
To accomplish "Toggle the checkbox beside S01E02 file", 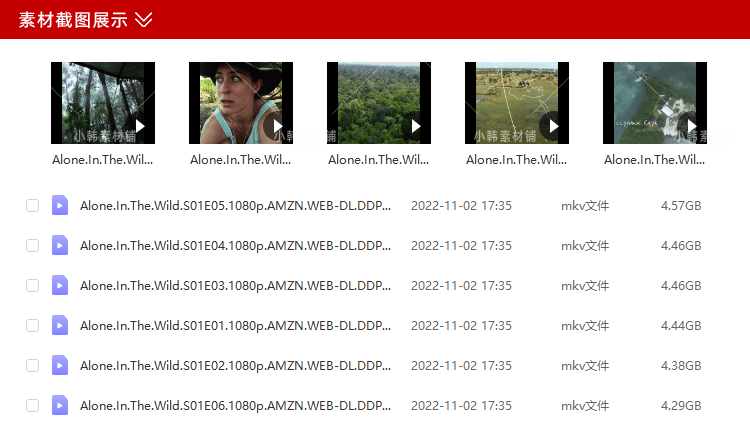I will click(x=33, y=365).
